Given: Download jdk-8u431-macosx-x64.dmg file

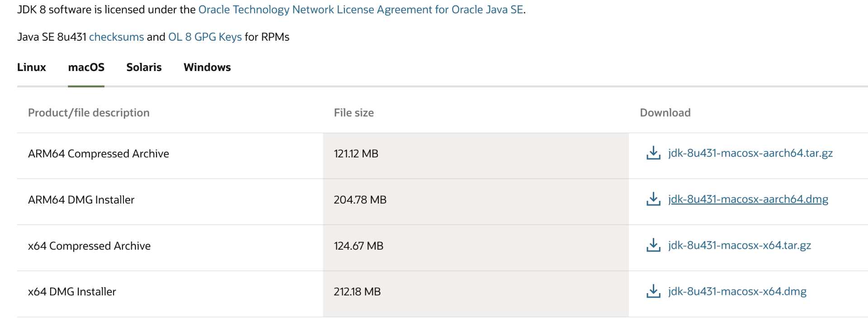Looking at the screenshot, I should (x=737, y=292).
